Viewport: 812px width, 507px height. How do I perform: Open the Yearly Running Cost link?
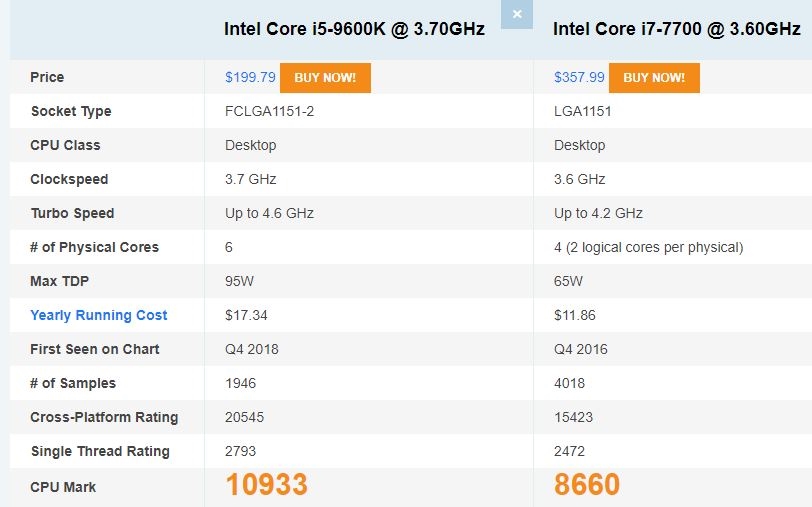tap(98, 315)
